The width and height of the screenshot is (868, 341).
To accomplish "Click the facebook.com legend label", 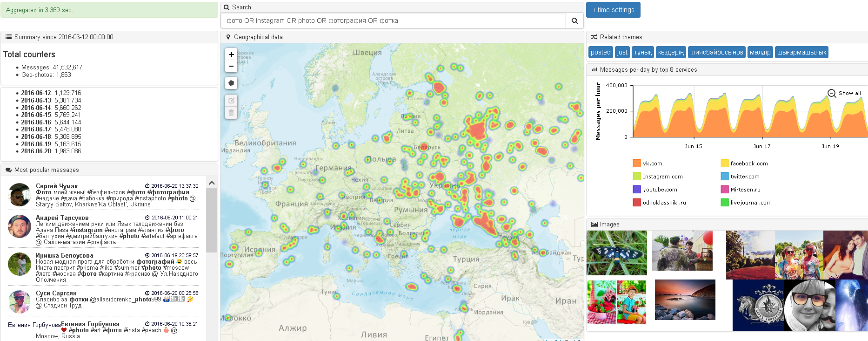I will [x=749, y=164].
